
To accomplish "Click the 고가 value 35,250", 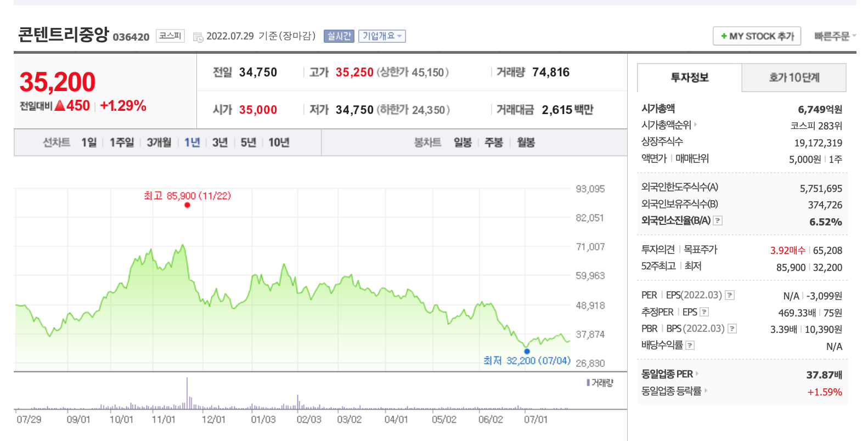I will point(354,72).
